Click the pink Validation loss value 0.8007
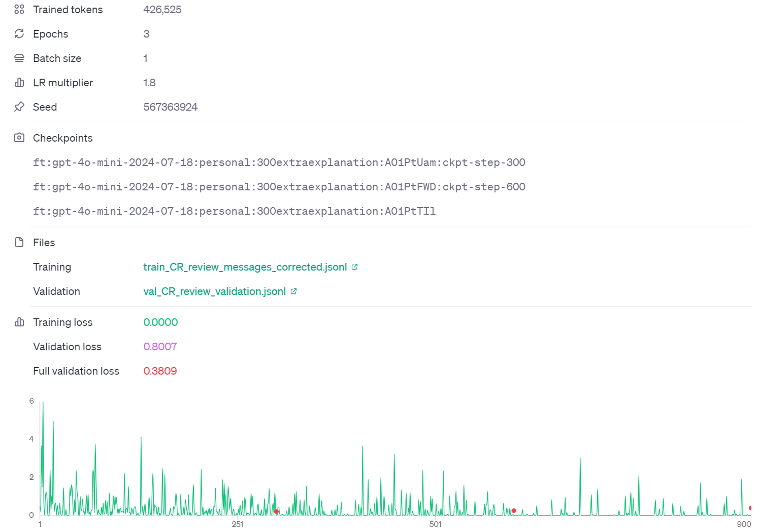759x532 pixels. 160,346
